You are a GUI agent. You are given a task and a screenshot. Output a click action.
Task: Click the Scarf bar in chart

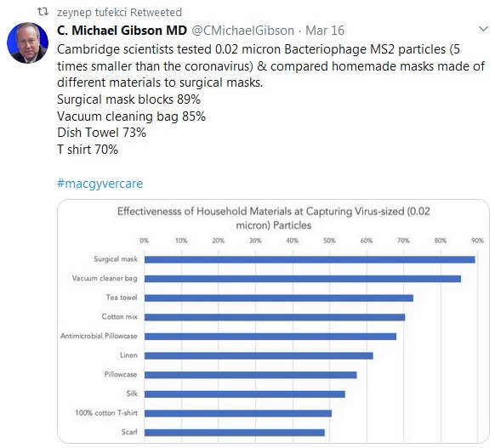click(x=235, y=433)
